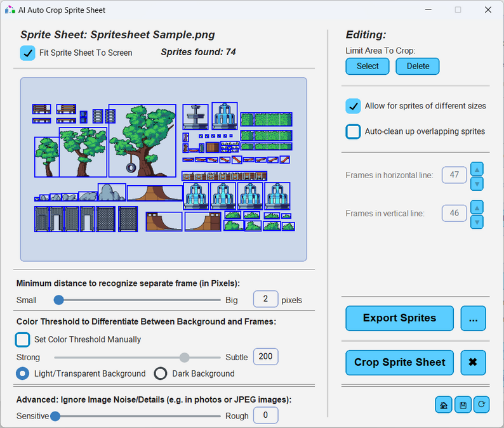This screenshot has height=428, width=504.
Task: Click the Export Sprites button
Action: coord(399,318)
